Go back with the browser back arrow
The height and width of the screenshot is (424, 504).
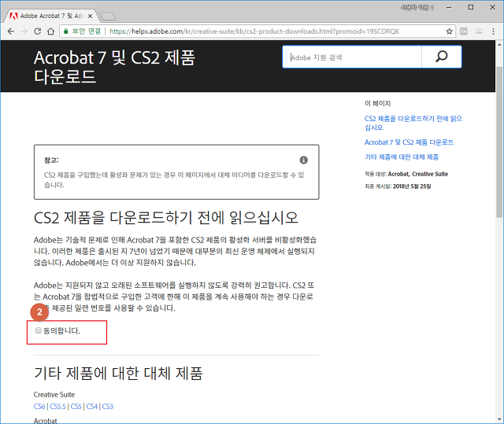pos(11,31)
